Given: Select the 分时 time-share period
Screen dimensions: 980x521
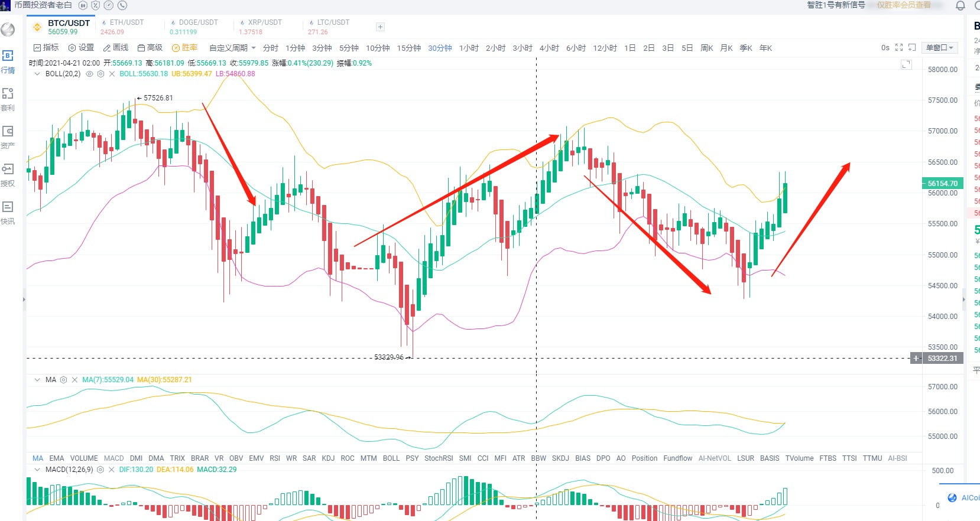Looking at the screenshot, I should 271,48.
